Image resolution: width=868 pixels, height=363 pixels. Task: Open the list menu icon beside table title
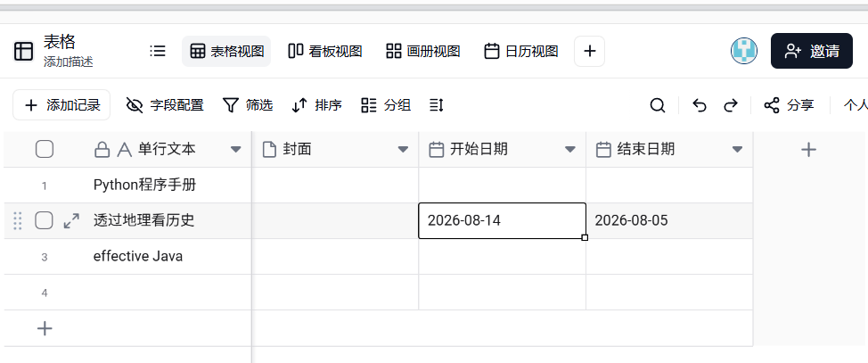(158, 51)
